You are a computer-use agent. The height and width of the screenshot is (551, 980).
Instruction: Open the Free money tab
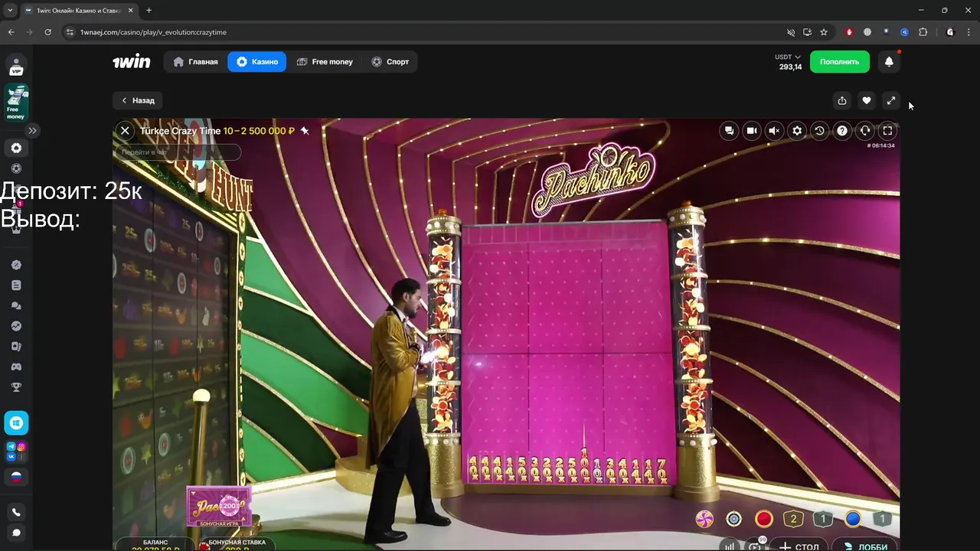point(325,62)
